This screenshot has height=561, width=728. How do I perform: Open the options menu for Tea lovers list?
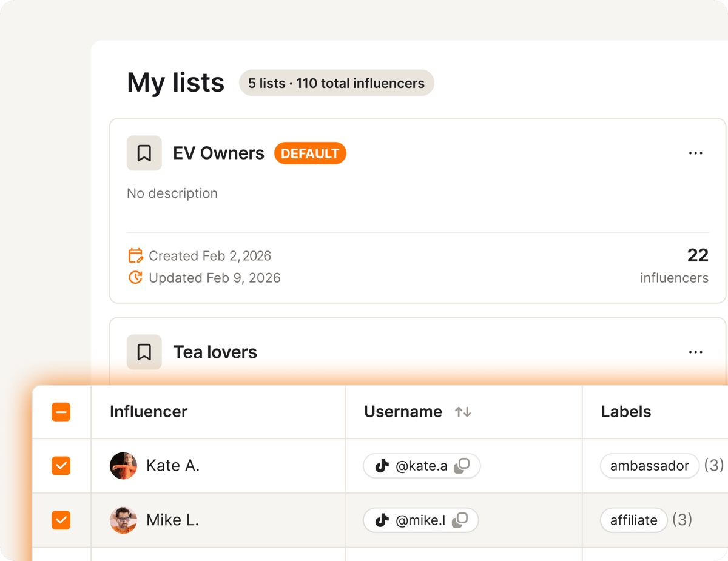click(x=695, y=352)
